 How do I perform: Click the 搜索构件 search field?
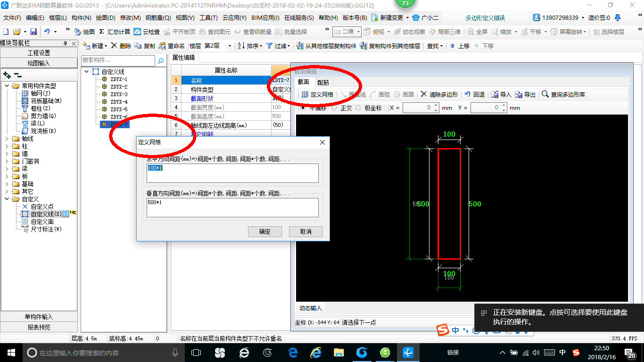[x=118, y=60]
